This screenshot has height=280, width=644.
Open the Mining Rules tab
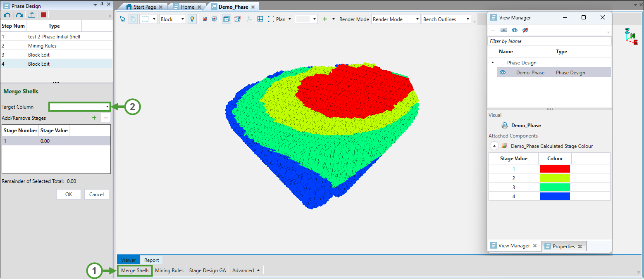click(169, 271)
